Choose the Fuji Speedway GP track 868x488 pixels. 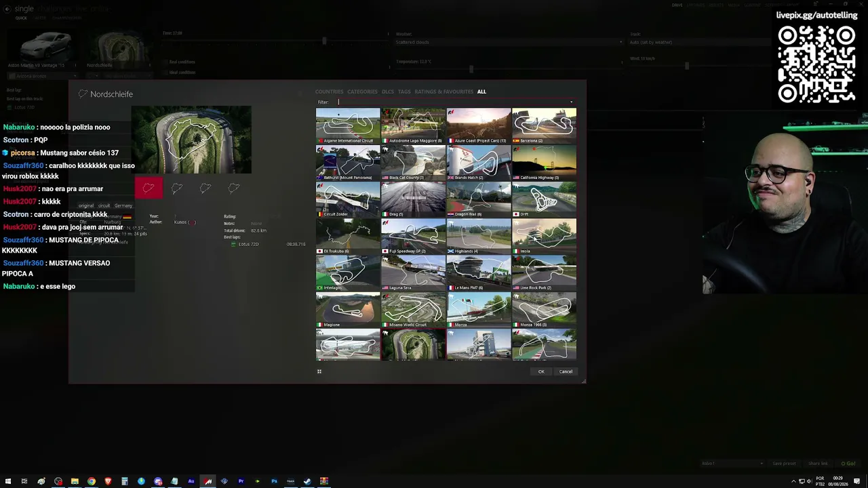413,237
